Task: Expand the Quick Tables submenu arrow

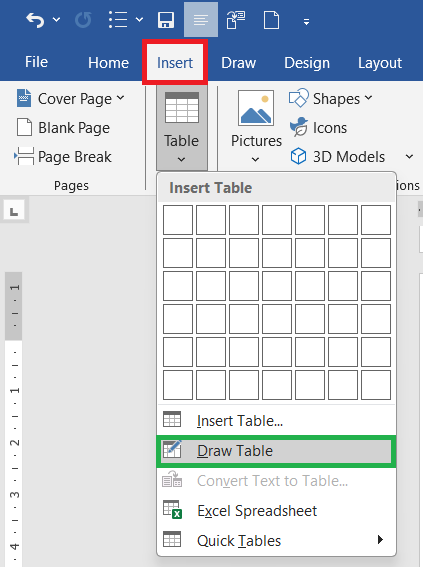Action: click(x=380, y=540)
